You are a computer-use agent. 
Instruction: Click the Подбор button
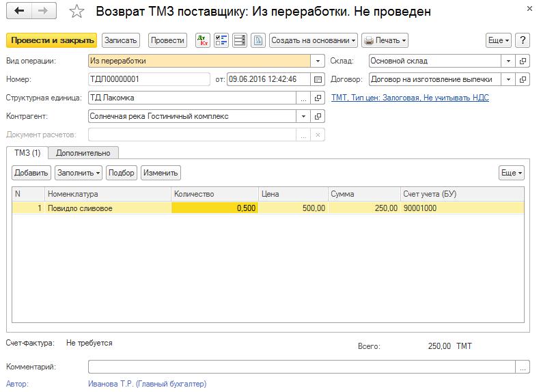[x=121, y=173]
